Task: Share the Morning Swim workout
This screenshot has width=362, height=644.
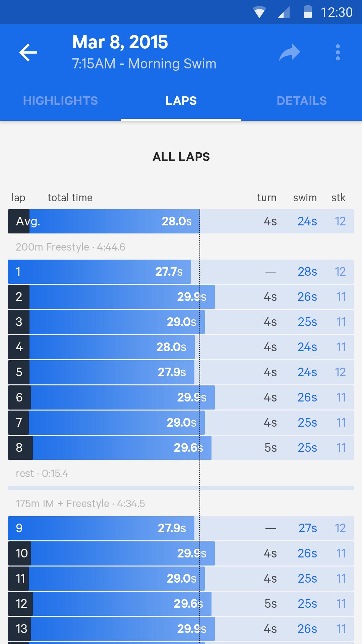Action: [289, 52]
